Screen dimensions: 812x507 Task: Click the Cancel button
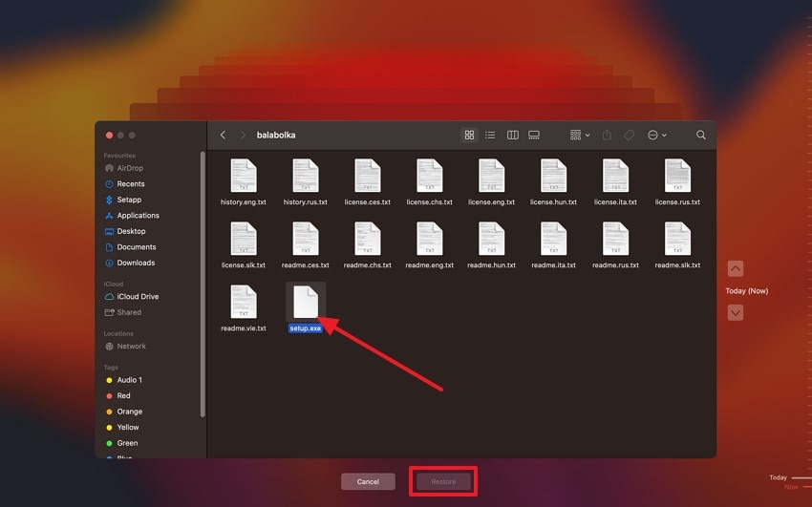coord(368,481)
